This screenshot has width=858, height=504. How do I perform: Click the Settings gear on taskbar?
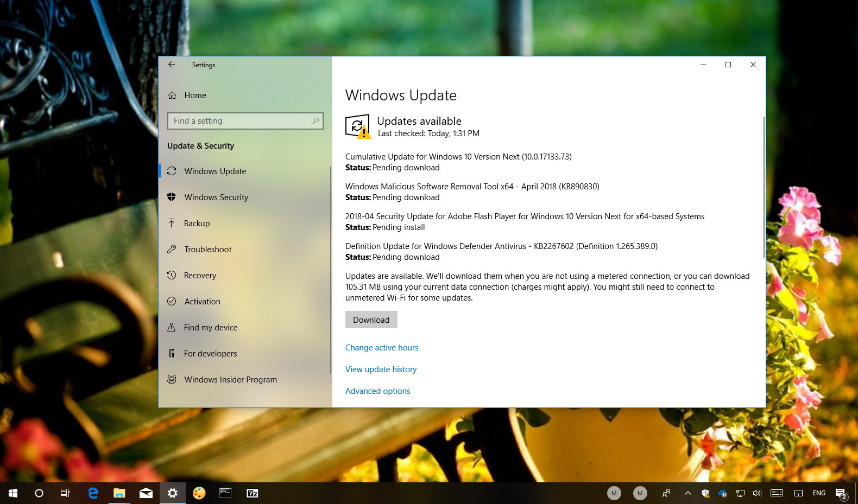coord(173,493)
